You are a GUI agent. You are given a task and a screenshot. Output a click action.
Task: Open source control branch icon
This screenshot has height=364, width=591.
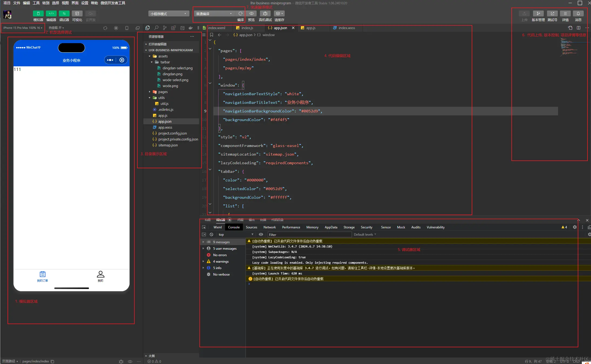pyautogui.click(x=165, y=28)
